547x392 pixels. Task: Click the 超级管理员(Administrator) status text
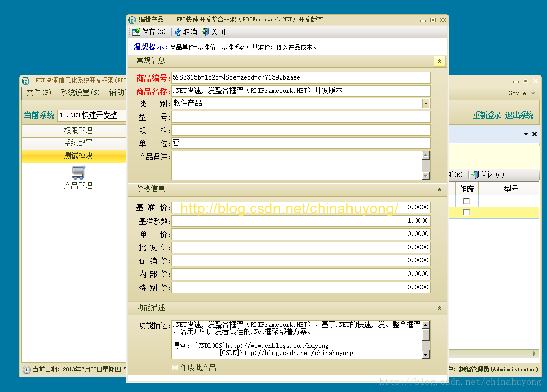click(498, 369)
